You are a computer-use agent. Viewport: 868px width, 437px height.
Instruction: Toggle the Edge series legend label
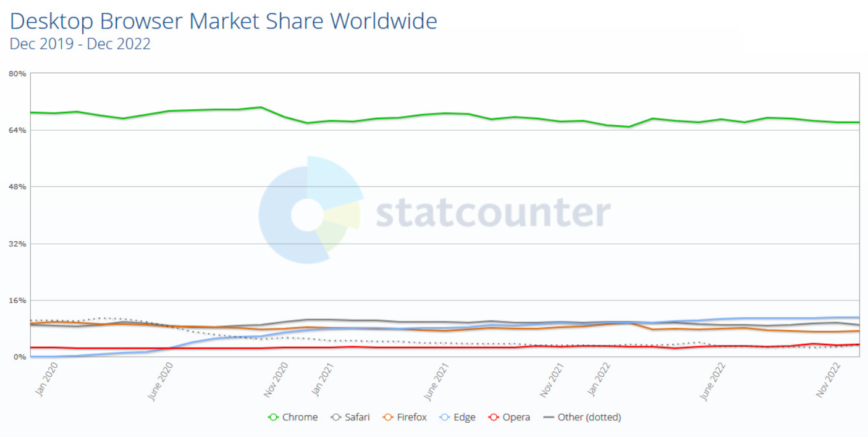tap(465, 417)
